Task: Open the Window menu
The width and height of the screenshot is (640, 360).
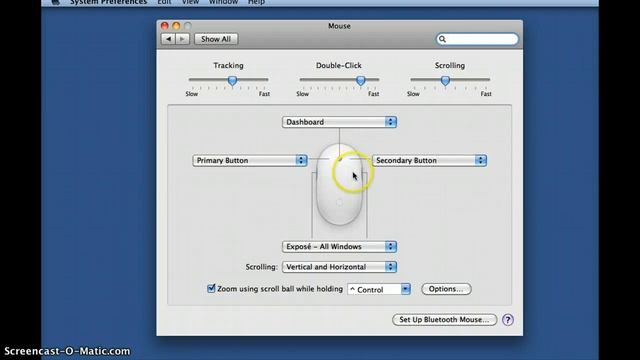Action: 223,2
